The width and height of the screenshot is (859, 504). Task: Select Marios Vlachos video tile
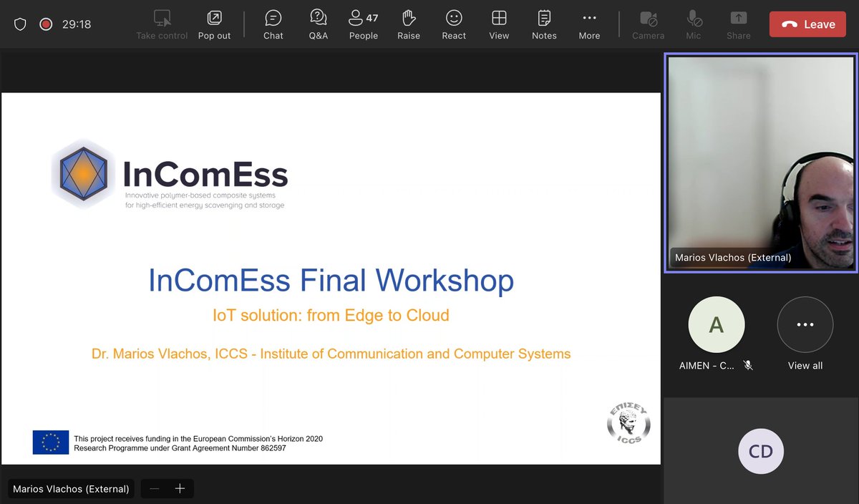click(x=760, y=162)
